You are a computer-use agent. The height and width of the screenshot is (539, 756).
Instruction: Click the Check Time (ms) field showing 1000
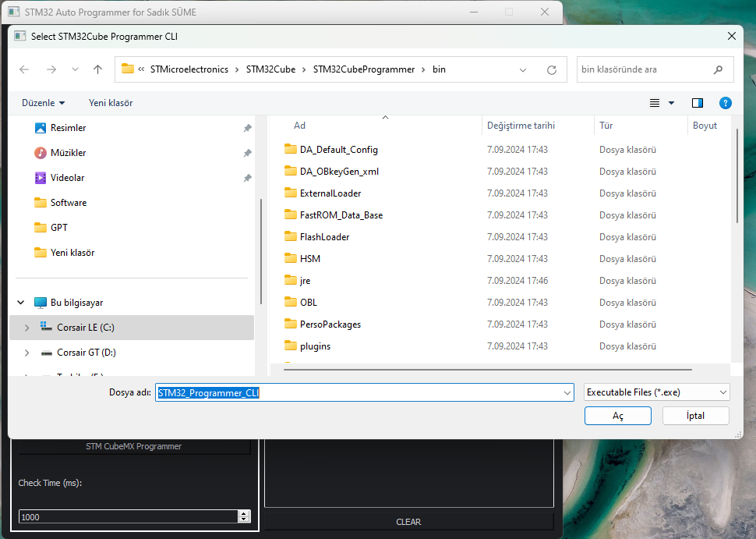[129, 517]
